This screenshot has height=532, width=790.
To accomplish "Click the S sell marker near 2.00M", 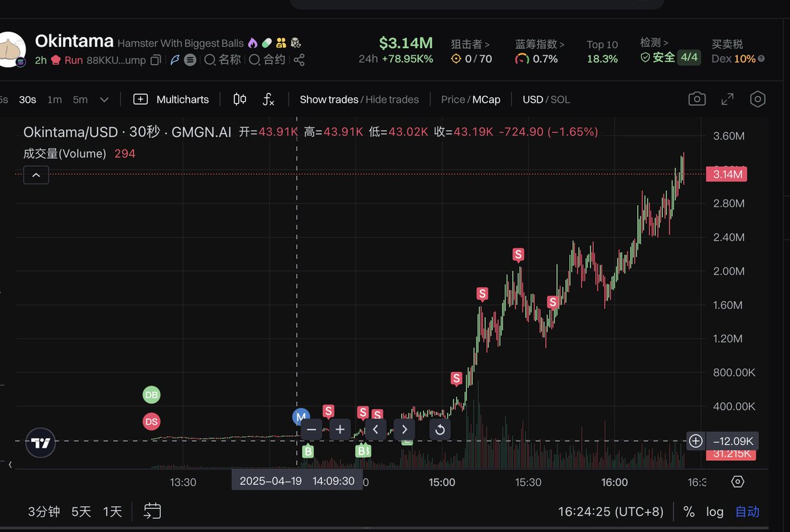I will pyautogui.click(x=519, y=254).
